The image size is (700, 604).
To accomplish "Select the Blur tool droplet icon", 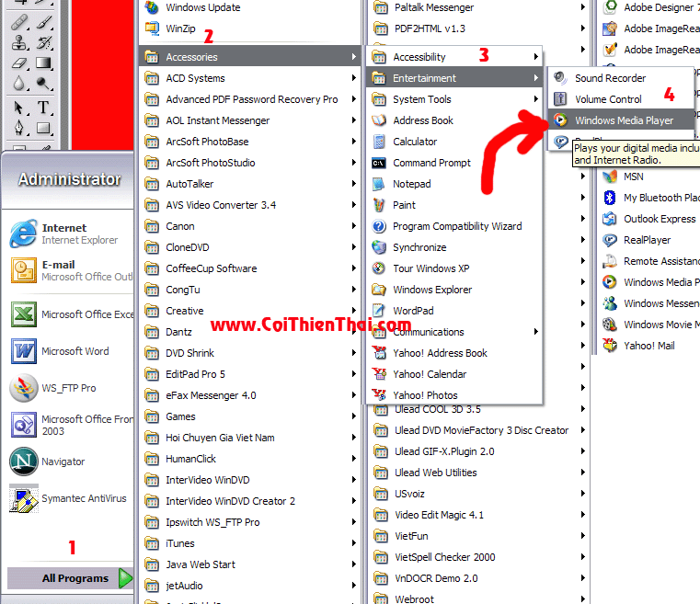I will coord(19,84).
